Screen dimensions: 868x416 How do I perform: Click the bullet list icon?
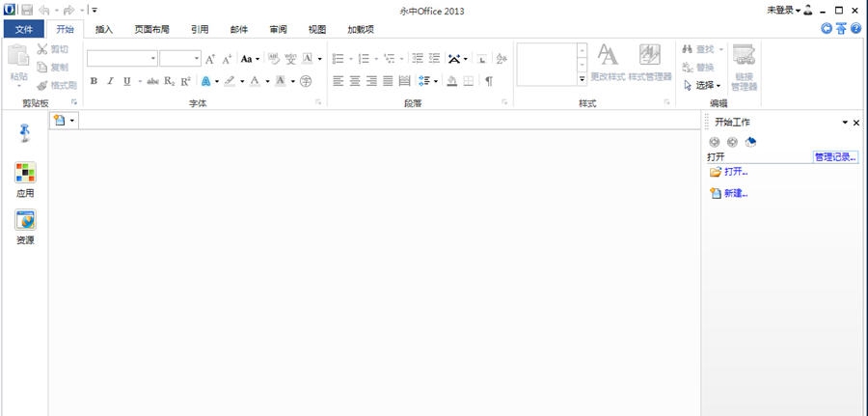(338, 59)
